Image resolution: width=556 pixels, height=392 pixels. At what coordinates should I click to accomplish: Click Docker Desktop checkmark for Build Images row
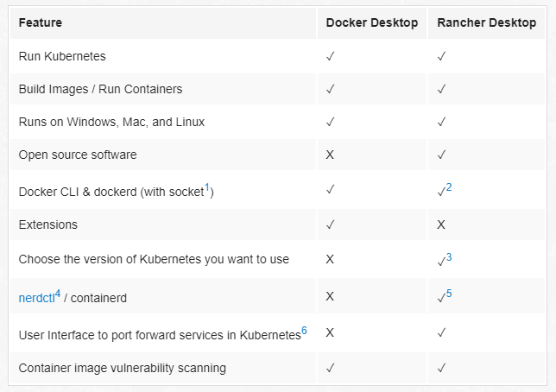point(330,89)
